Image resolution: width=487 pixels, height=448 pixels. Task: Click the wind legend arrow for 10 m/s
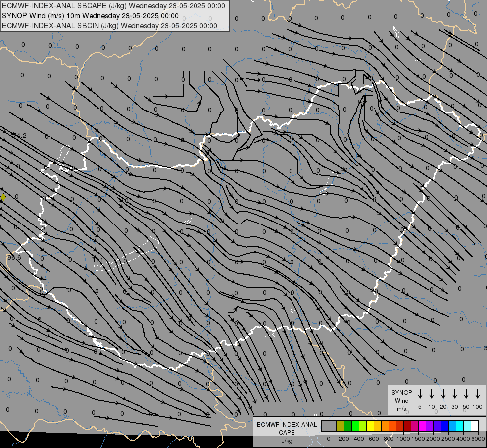tap(432, 394)
